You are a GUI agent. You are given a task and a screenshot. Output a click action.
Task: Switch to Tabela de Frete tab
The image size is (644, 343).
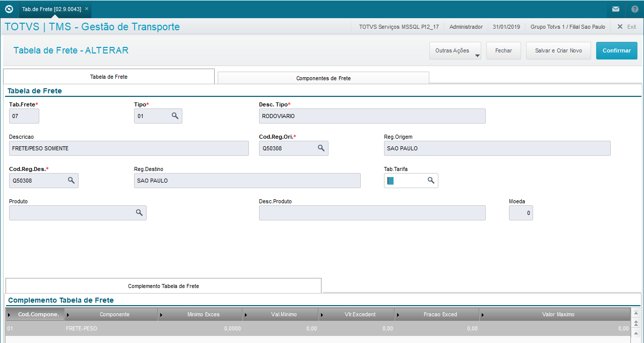(109, 77)
